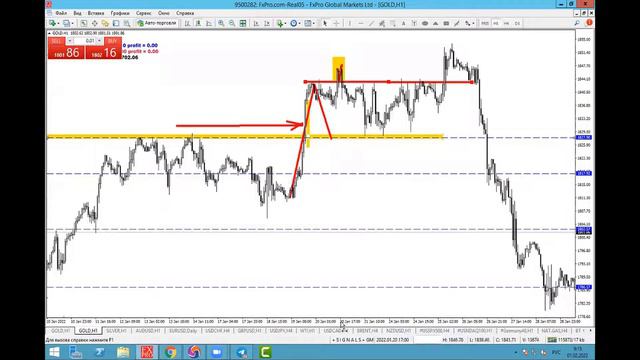This screenshot has height=360, width=640.
Task: Zoom in on the chart
Action: click(221, 23)
